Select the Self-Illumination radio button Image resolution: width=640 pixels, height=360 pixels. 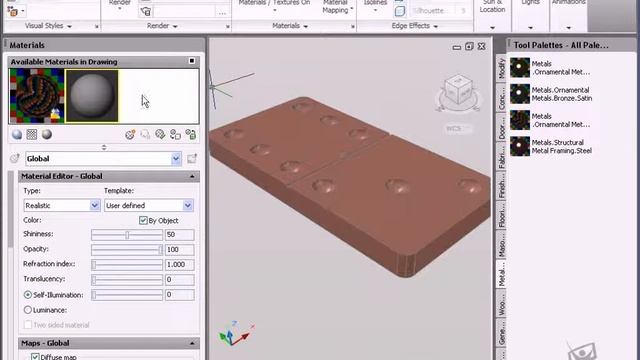click(x=28, y=295)
